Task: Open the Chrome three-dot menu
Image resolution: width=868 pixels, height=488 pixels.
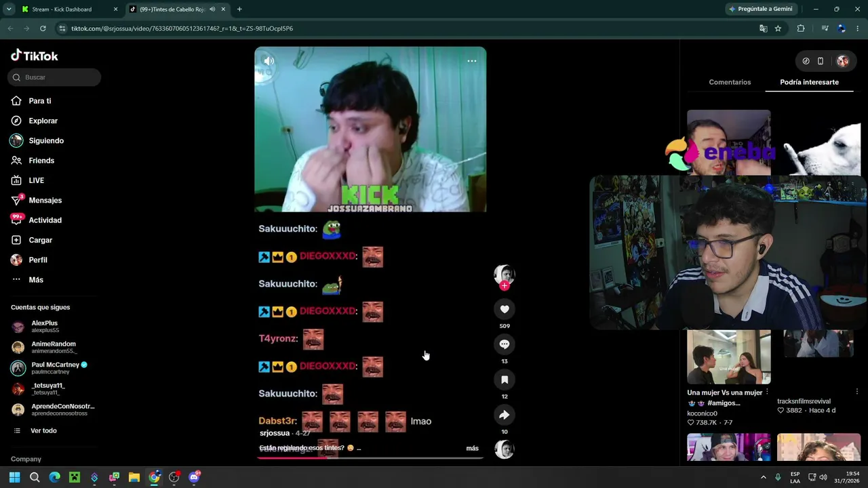Action: 858,28
